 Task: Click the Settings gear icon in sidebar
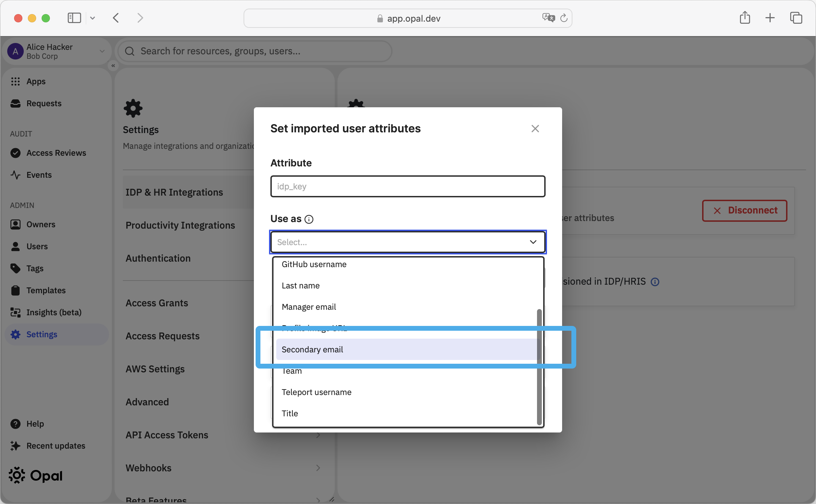point(15,335)
